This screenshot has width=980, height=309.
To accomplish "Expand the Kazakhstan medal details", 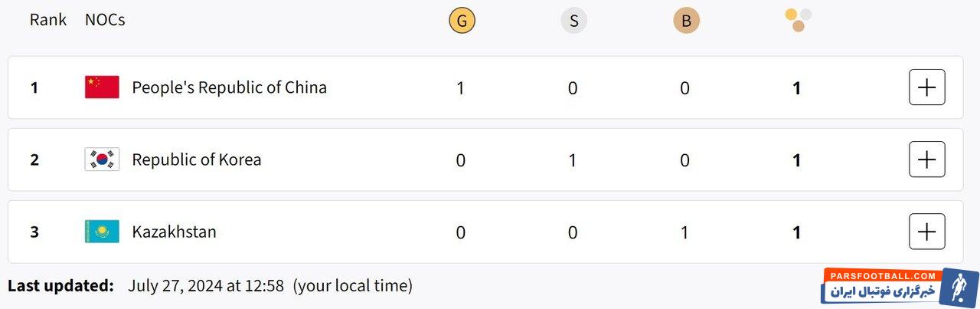I will 926,232.
